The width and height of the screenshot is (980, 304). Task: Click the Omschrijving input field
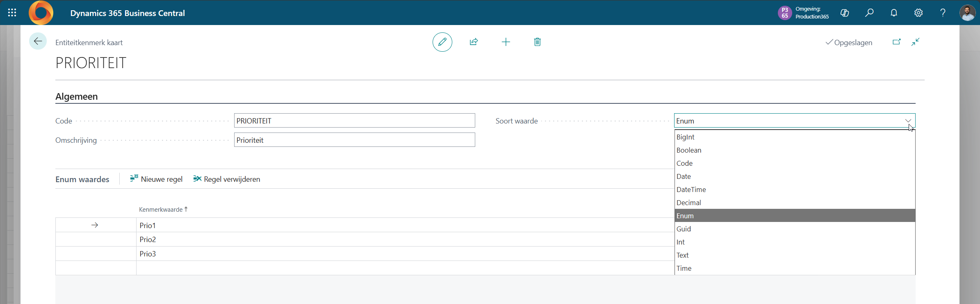pos(354,140)
